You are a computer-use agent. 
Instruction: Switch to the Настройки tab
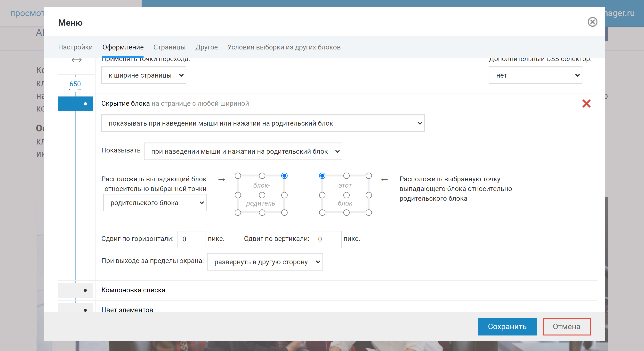pyautogui.click(x=75, y=47)
